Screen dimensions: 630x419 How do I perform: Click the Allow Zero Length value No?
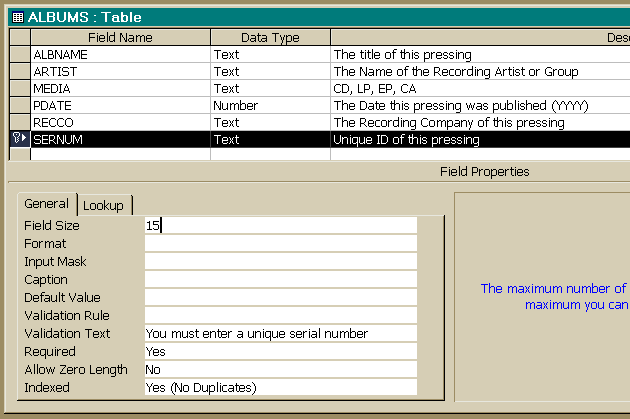coord(280,370)
